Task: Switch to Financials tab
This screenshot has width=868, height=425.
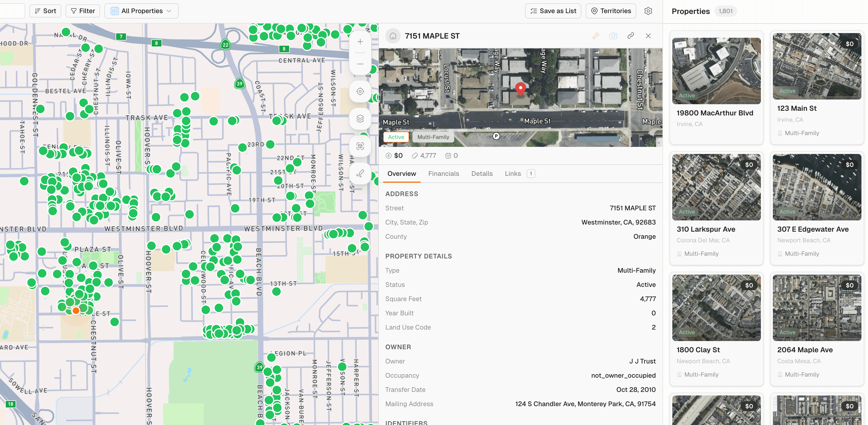Action: point(444,174)
